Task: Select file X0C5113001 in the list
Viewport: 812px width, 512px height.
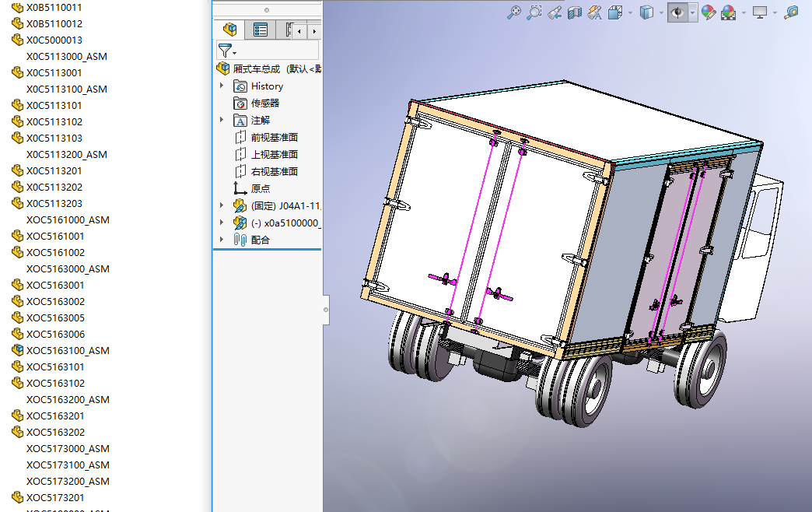Action: [54, 72]
